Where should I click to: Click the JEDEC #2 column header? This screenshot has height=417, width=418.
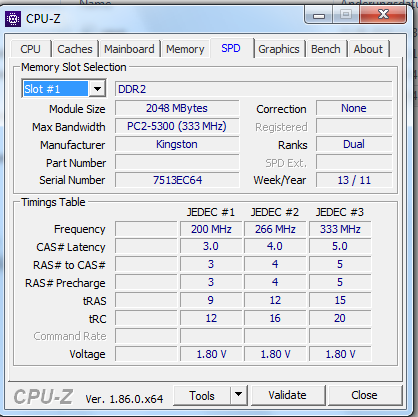coord(275,212)
